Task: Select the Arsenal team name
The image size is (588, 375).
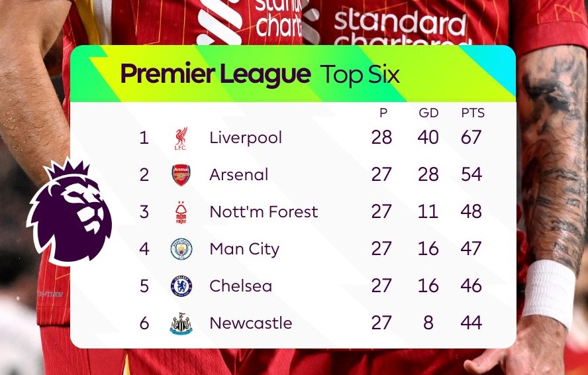Action: (239, 175)
